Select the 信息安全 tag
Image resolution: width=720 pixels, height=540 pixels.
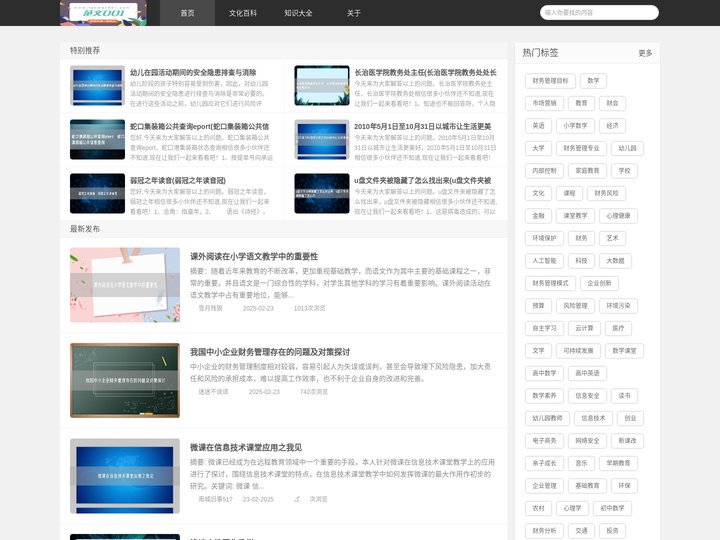[x=587, y=396]
